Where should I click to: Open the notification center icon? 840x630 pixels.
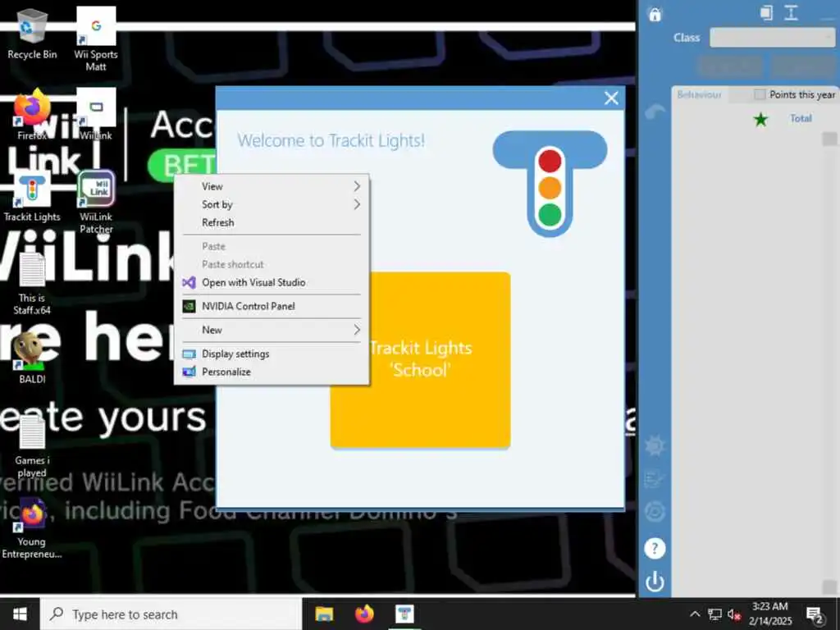[815, 615]
